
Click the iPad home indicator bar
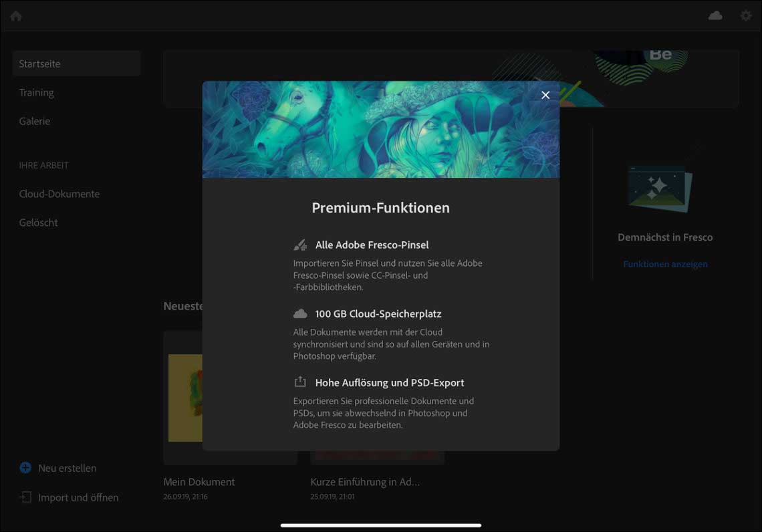(380, 525)
